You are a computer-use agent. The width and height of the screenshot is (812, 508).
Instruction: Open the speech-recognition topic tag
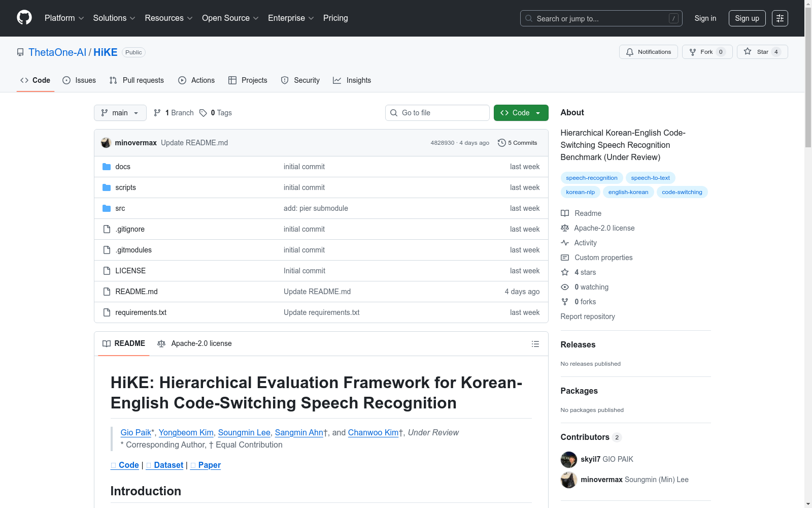[592, 178]
